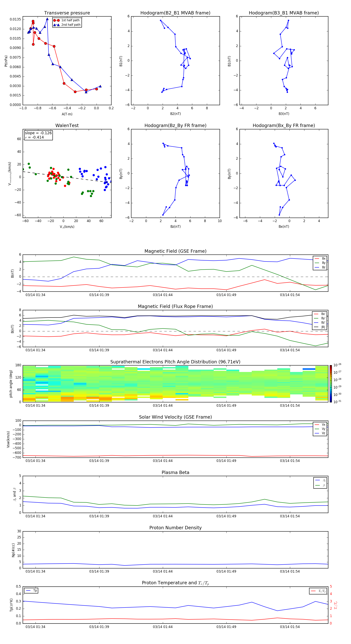
Task: Click "03/14 01:39" tick under Plasma Beta panel
Action: point(99,516)
